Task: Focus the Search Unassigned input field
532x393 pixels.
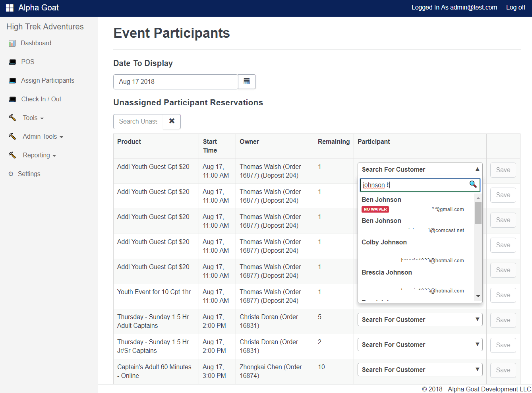Action: point(138,122)
